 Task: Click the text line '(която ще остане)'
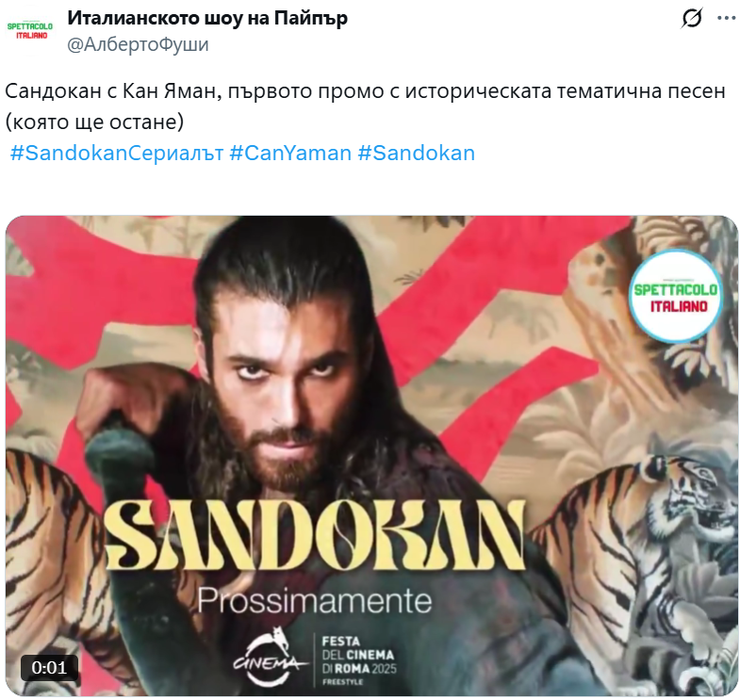click(94, 122)
